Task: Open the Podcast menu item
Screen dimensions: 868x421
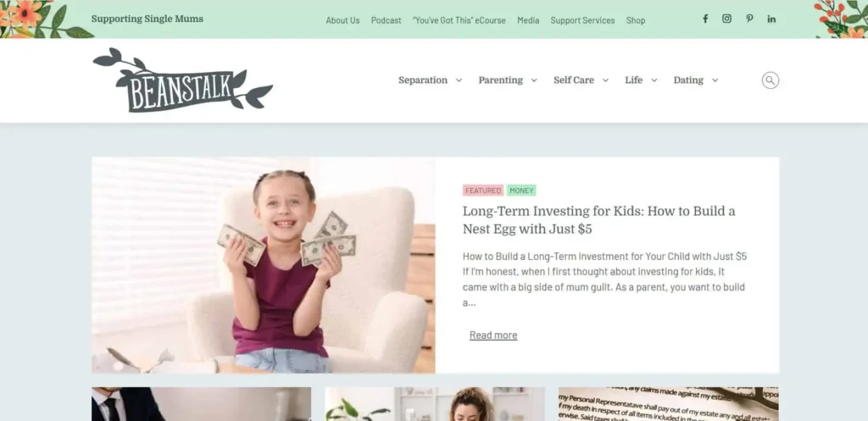Action: click(387, 20)
